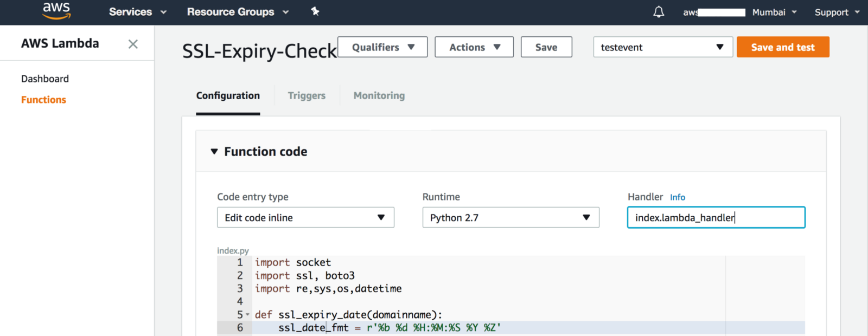Switch to the Configuration tab

(228, 95)
